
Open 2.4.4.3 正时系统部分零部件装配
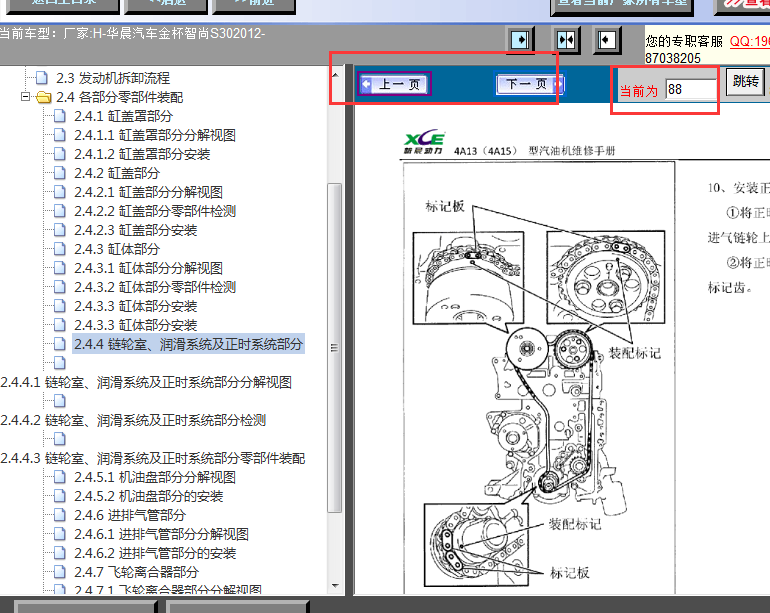tap(153, 459)
